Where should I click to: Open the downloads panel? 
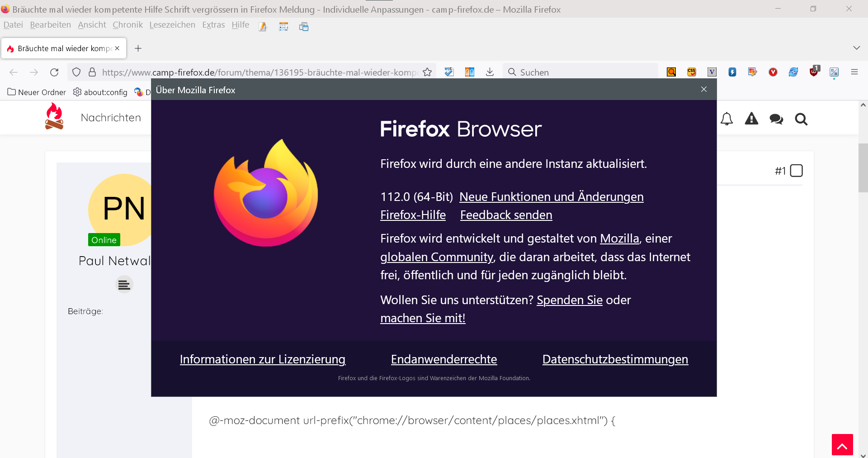click(490, 72)
